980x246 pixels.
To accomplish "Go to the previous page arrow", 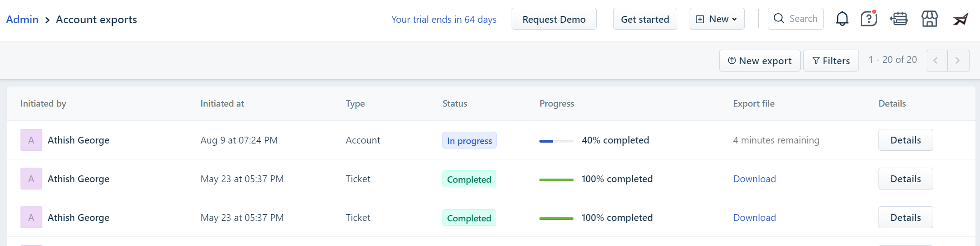I will [936, 61].
